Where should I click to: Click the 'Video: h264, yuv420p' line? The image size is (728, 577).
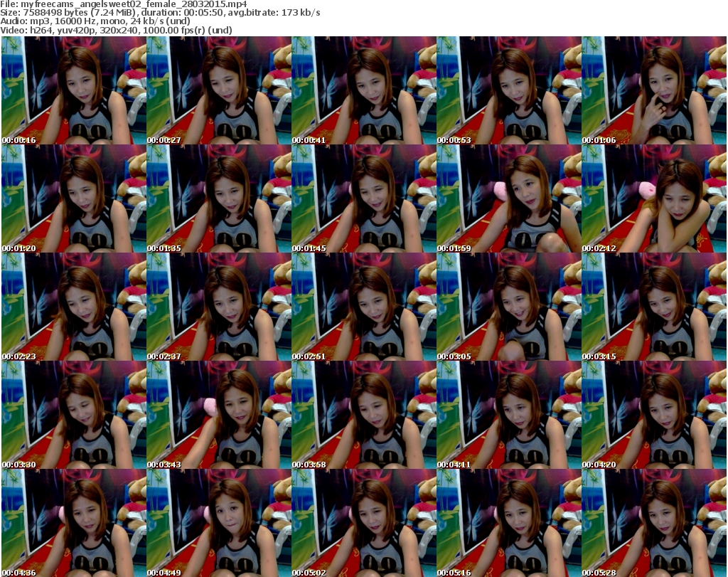tap(116, 30)
